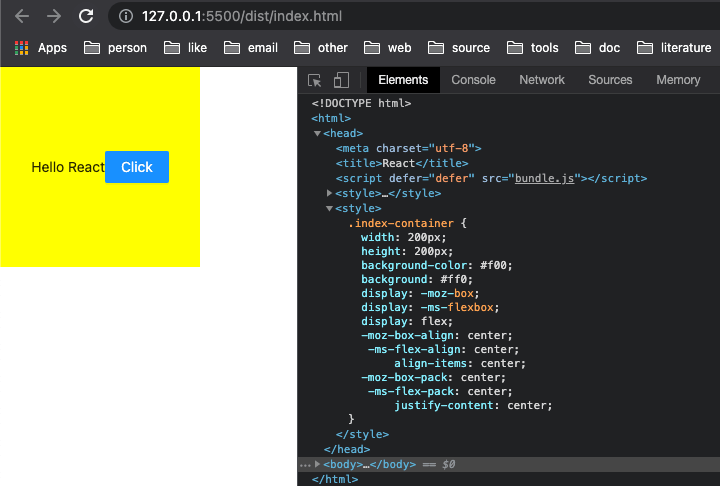The image size is (720, 486).
Task: Reload the page with the refresh icon
Action: (x=86, y=17)
